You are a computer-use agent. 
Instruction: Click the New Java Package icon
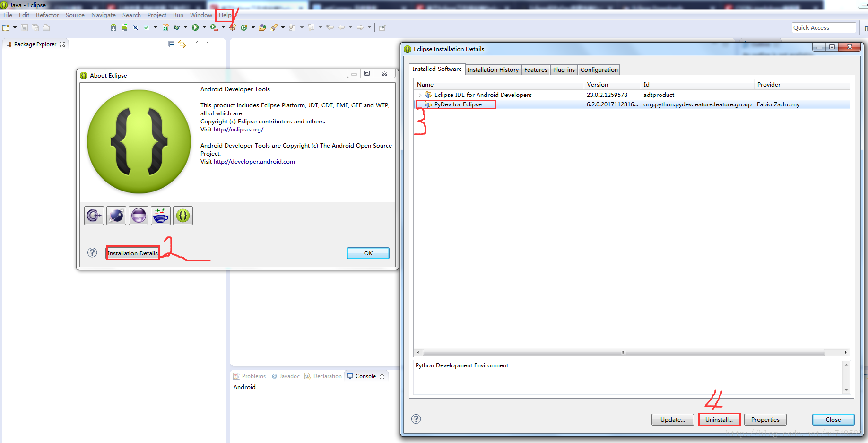click(x=233, y=27)
